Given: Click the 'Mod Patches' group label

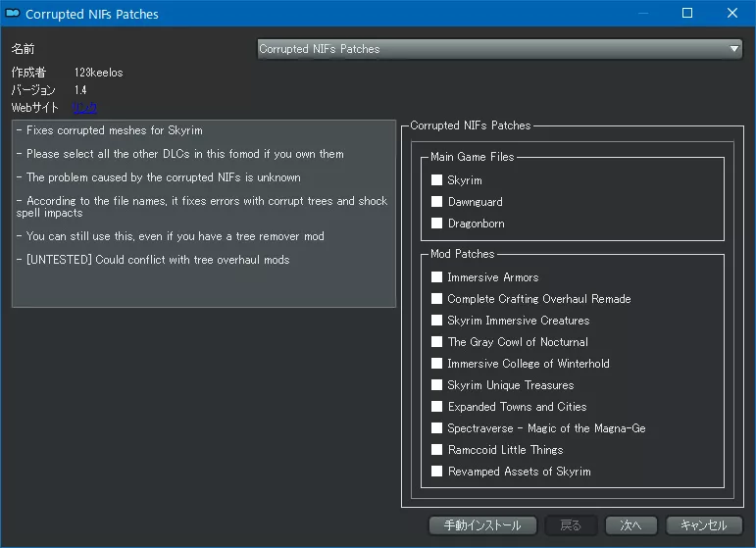Looking at the screenshot, I should point(463,254).
